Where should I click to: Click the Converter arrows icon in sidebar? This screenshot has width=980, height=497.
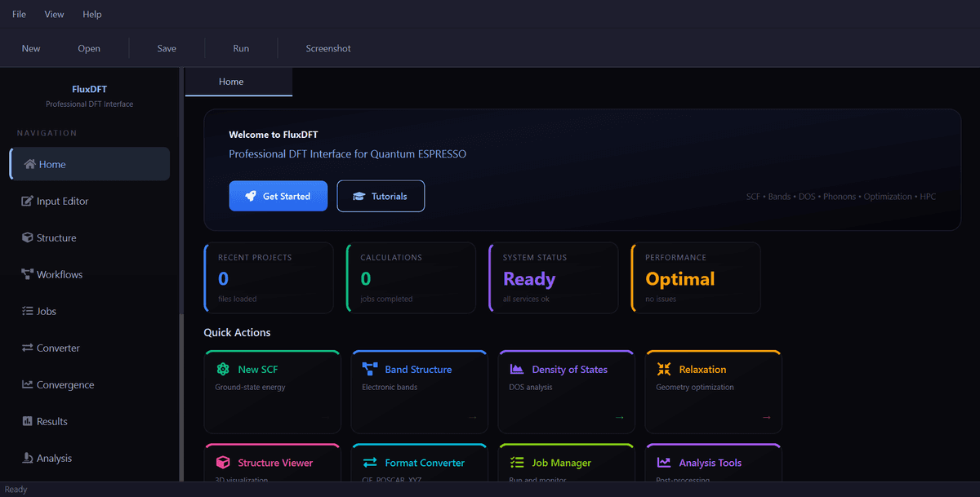27,348
